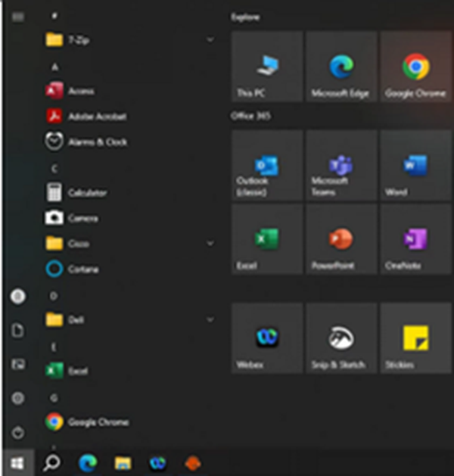Expand the Cisco folder chevron
This screenshot has width=454, height=476.
210,244
